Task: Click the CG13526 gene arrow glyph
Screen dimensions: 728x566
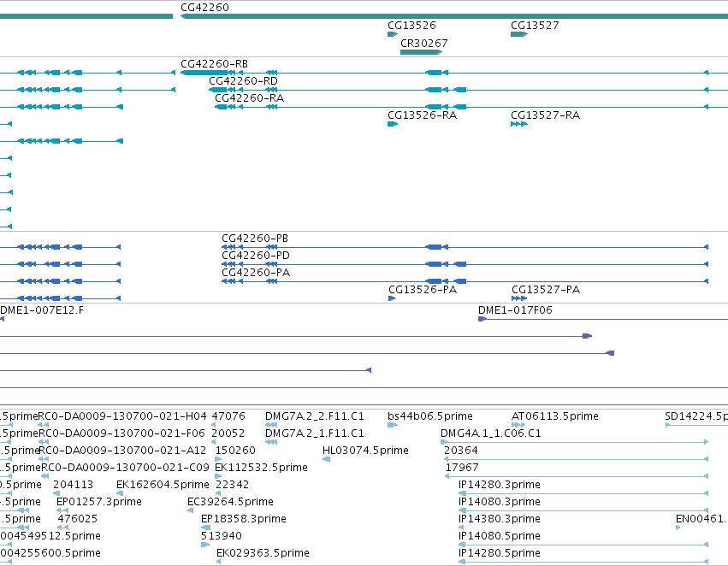Action: 393,34
